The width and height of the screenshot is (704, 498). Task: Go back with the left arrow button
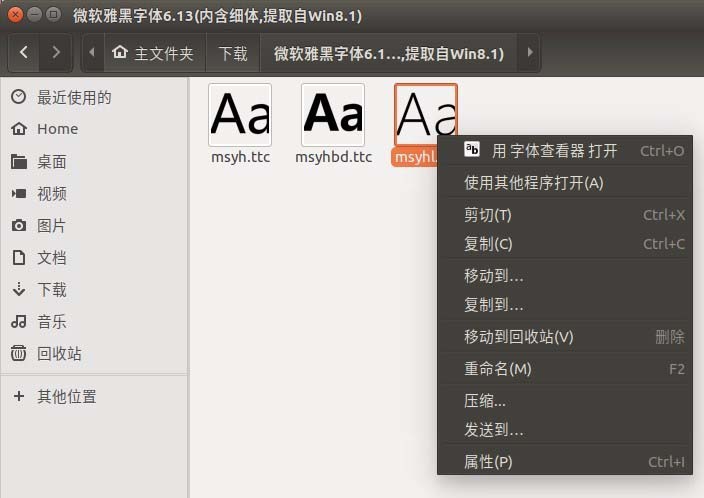[24, 53]
